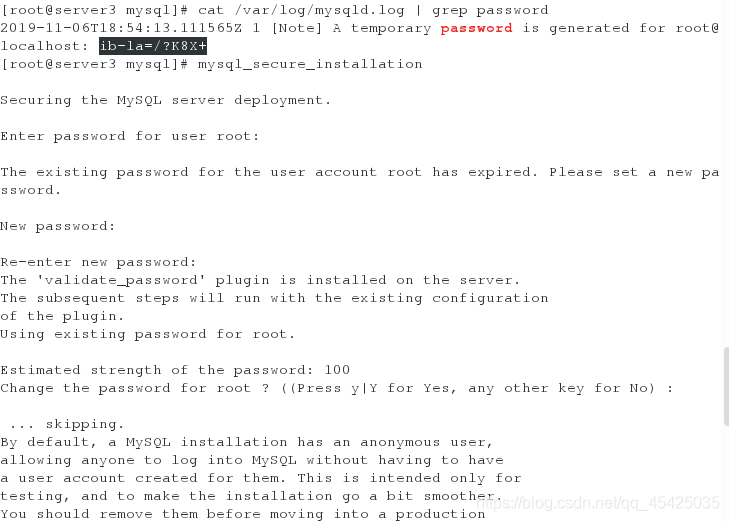The width and height of the screenshot is (729, 521).
Task: Click the blog.csdn.net watermark link
Action: (598, 502)
